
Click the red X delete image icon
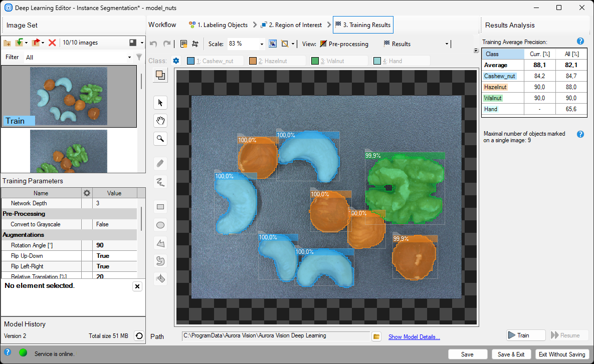[x=52, y=43]
